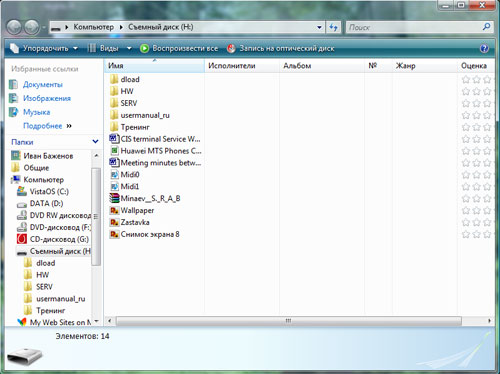This screenshot has height=374, width=500.
Task: Select dload subfolder in folder tree
Action: point(46,263)
